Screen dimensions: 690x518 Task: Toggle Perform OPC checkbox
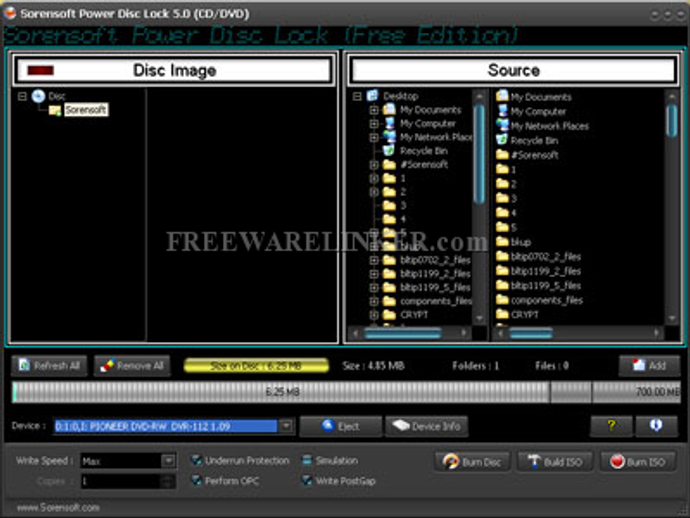coord(196,481)
